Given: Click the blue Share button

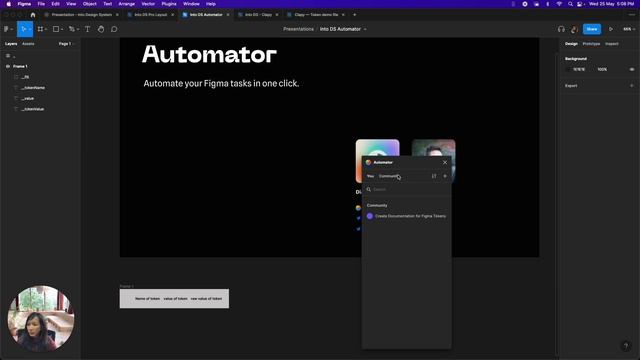Looking at the screenshot, I should [x=592, y=29].
